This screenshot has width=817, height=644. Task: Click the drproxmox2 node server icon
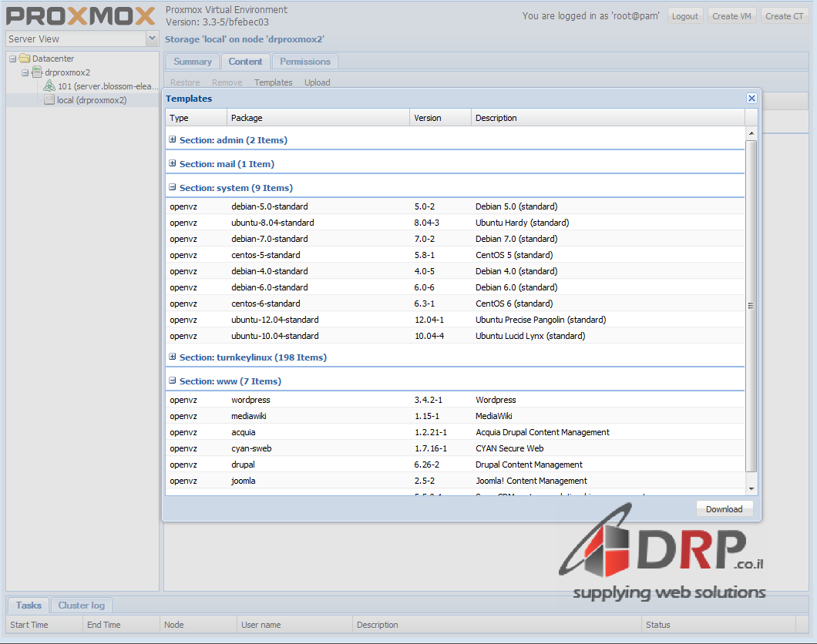(x=37, y=72)
